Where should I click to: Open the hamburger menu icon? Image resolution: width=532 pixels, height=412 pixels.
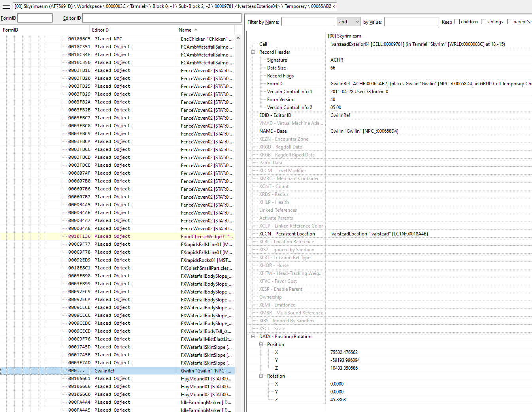tap(6, 6)
